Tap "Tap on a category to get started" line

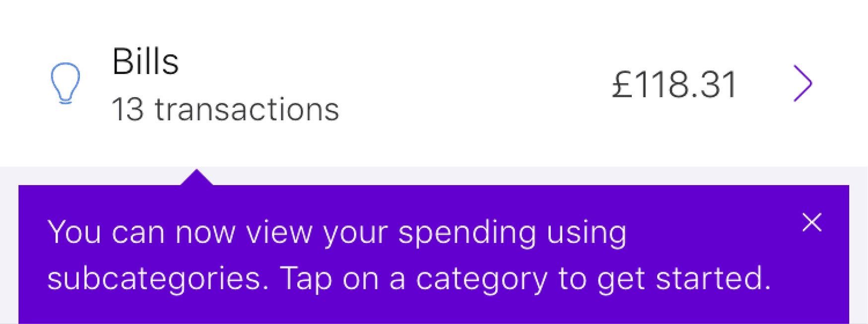pos(526,278)
